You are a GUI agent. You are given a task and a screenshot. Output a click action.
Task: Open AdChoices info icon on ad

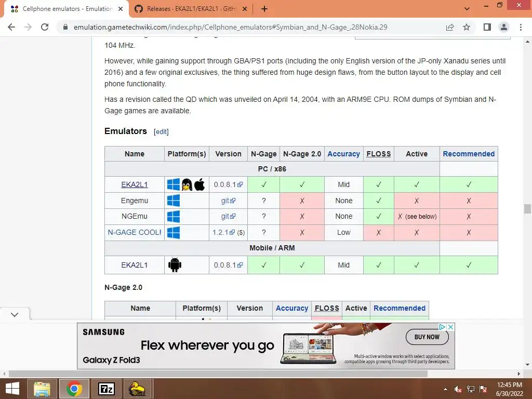(x=443, y=327)
